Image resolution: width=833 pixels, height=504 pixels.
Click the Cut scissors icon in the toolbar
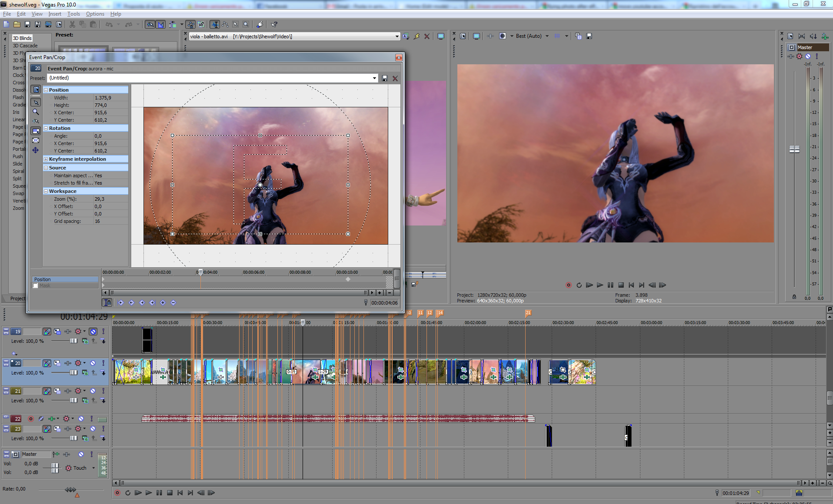(x=72, y=24)
